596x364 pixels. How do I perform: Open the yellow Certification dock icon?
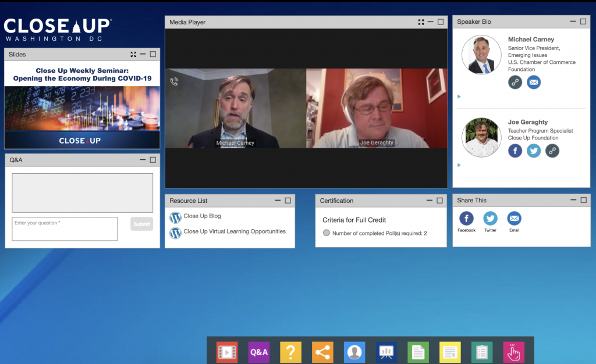coord(450,352)
